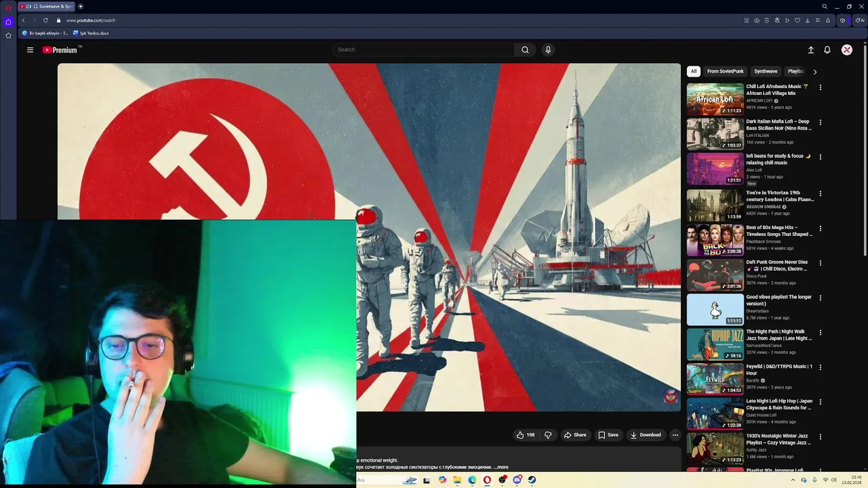Image resolution: width=868 pixels, height=488 pixels.
Task: Select the All filter chip
Action: point(693,71)
